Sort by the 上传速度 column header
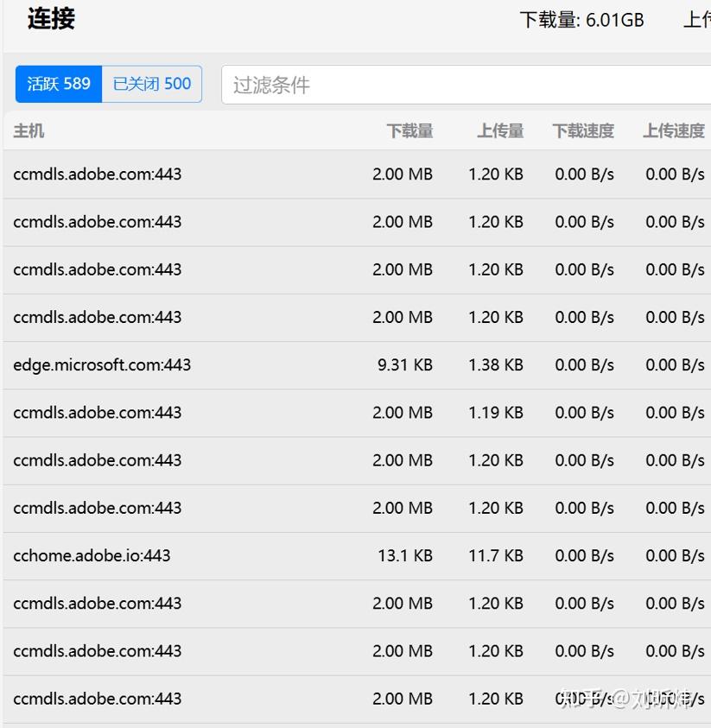Viewport: 711px width, 728px height. pos(674,131)
